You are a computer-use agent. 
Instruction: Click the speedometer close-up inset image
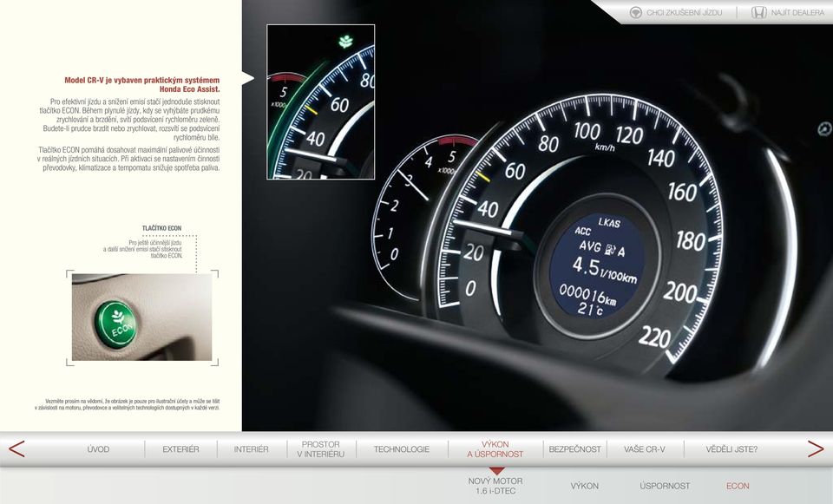(321, 102)
